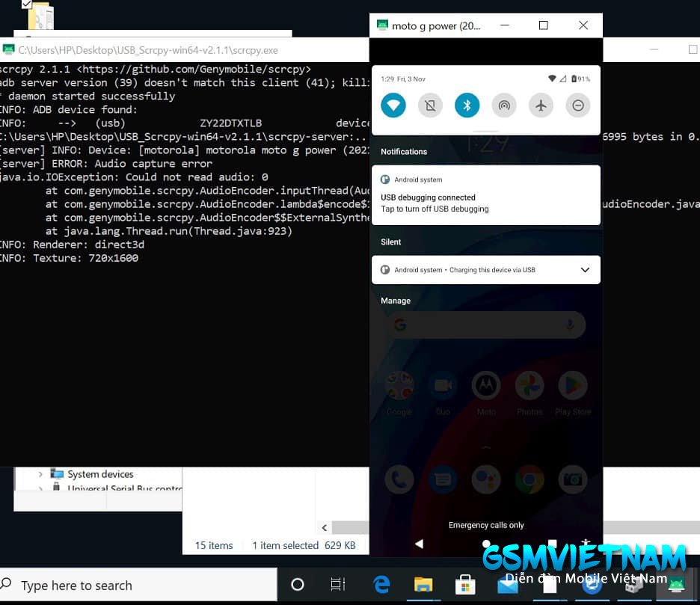The image size is (700, 605).
Task: Click the scrcpy Android icon in taskbar
Action: coord(676,584)
